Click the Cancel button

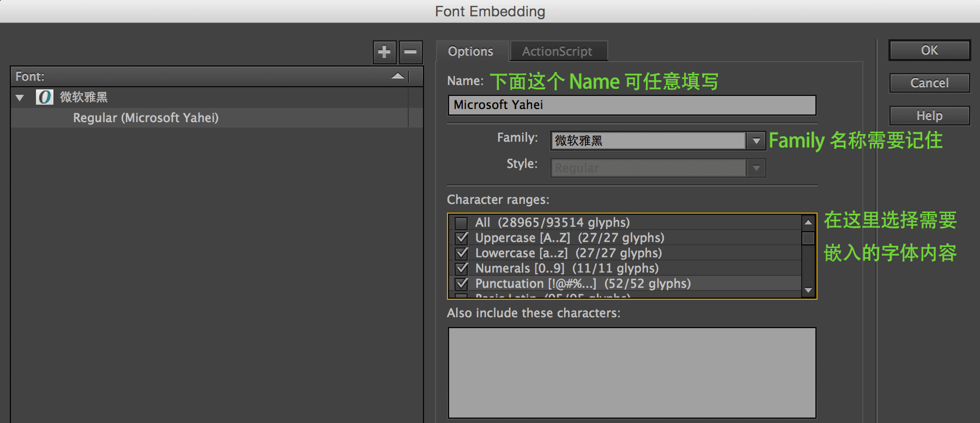pos(930,83)
